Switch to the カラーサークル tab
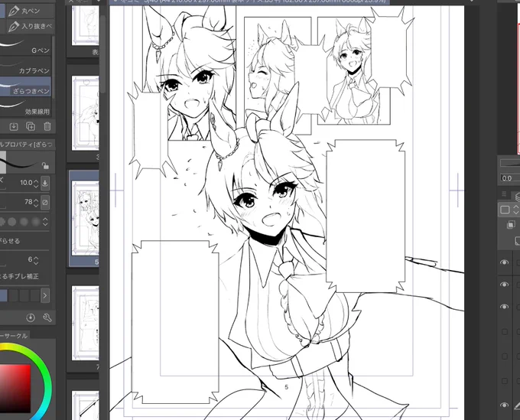This screenshot has width=520, height=420. point(14,336)
